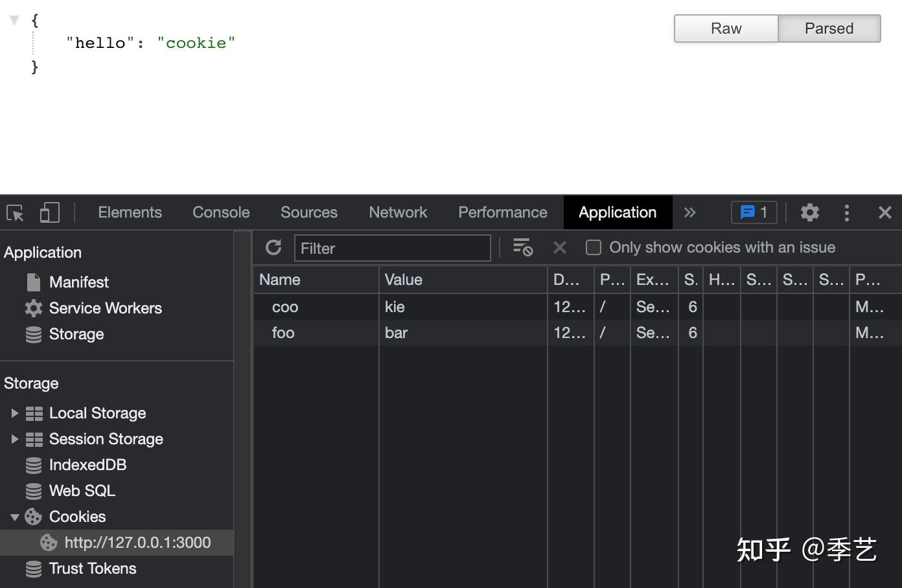Show more DevTools tabs chevron
This screenshot has height=588, width=902.
689,212
